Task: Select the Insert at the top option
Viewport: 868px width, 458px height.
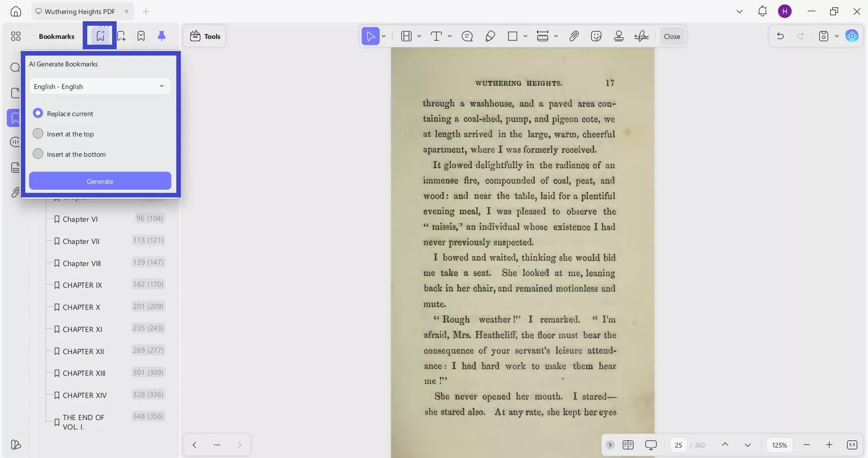Action: coord(38,134)
